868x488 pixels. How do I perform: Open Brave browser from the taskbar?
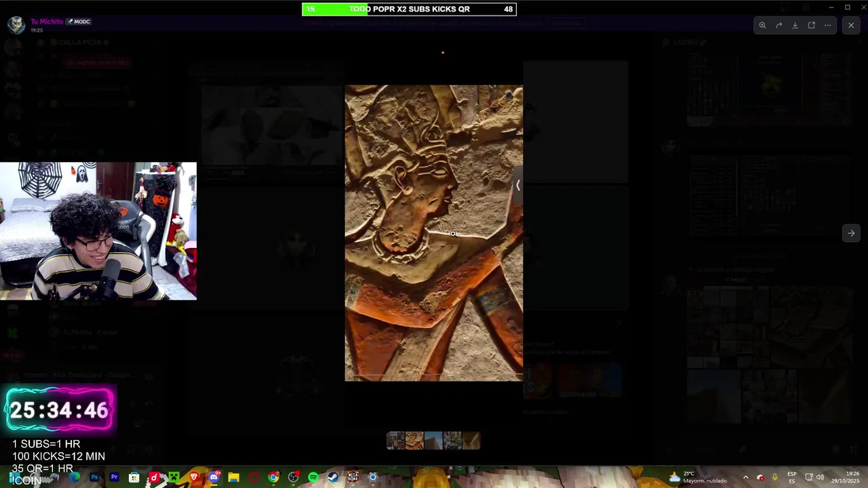tap(194, 478)
